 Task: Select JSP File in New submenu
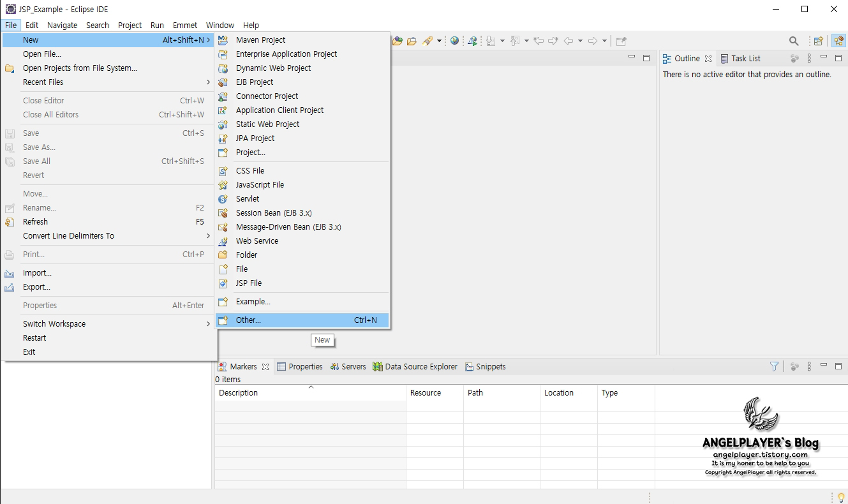pos(302,283)
